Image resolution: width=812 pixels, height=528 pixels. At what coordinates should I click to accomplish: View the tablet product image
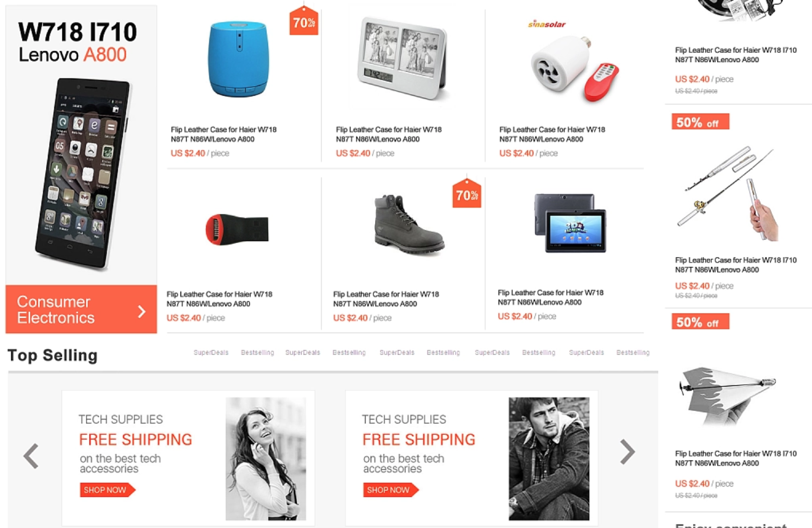(570, 223)
